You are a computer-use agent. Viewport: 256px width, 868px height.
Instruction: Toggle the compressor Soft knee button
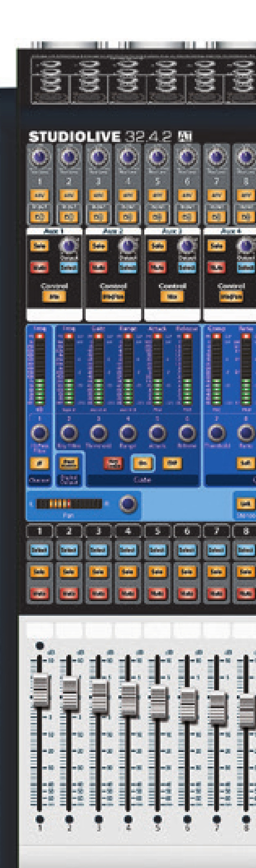pos(245,463)
